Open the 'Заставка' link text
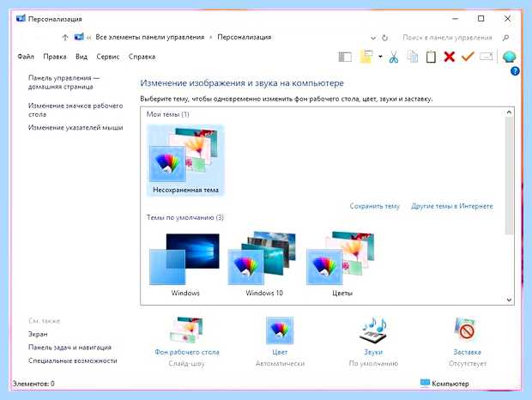Viewport: 532px width, 400px height. (x=467, y=352)
